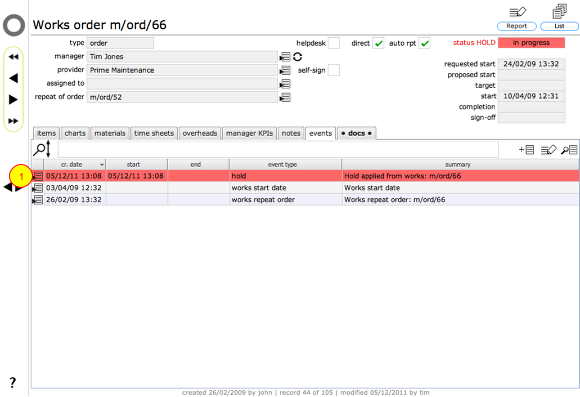This screenshot has height=397, width=580.
Task: Open works repeat order row icon
Action: (x=38, y=200)
